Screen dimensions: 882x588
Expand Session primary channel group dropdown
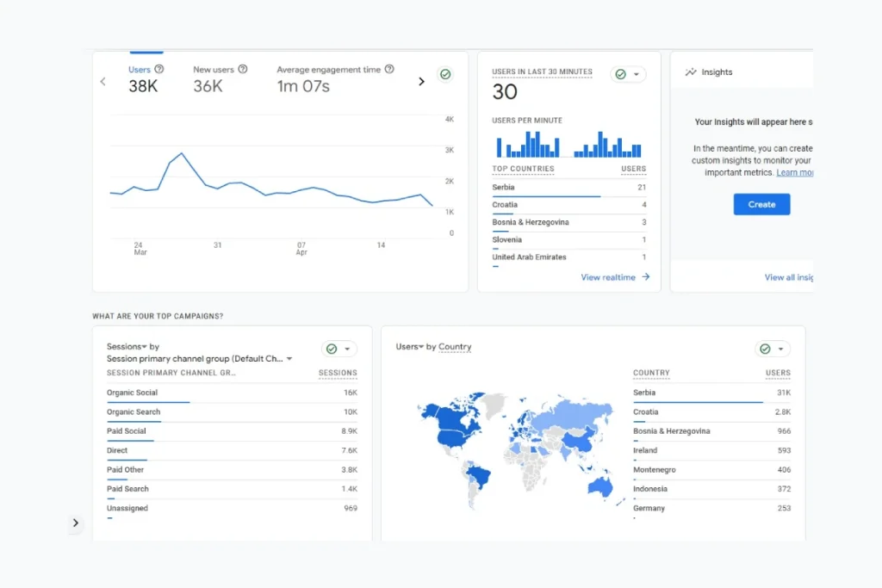(200, 359)
